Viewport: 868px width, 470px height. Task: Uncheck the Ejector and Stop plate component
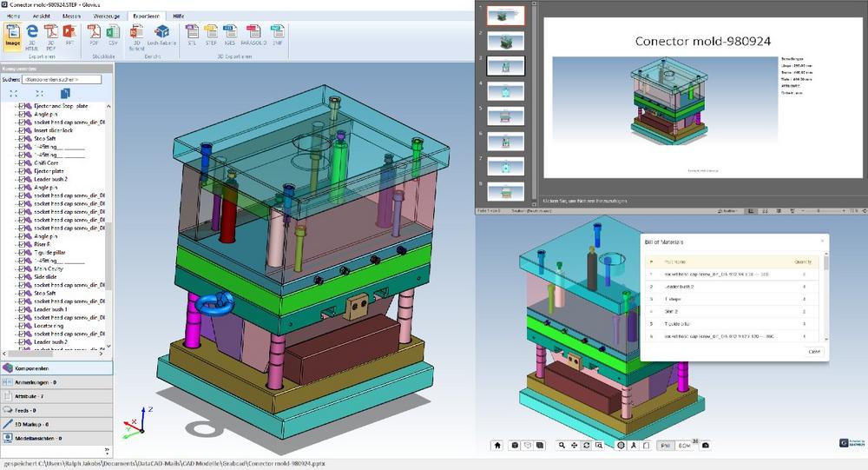(23, 106)
